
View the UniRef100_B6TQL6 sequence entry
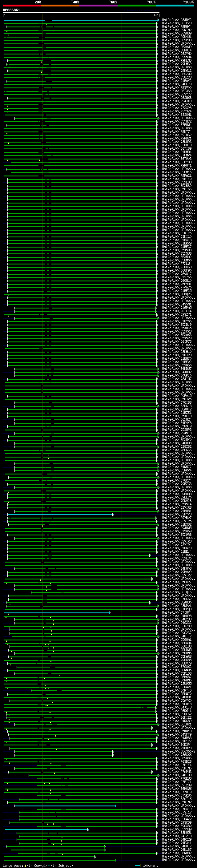[177, 592]
